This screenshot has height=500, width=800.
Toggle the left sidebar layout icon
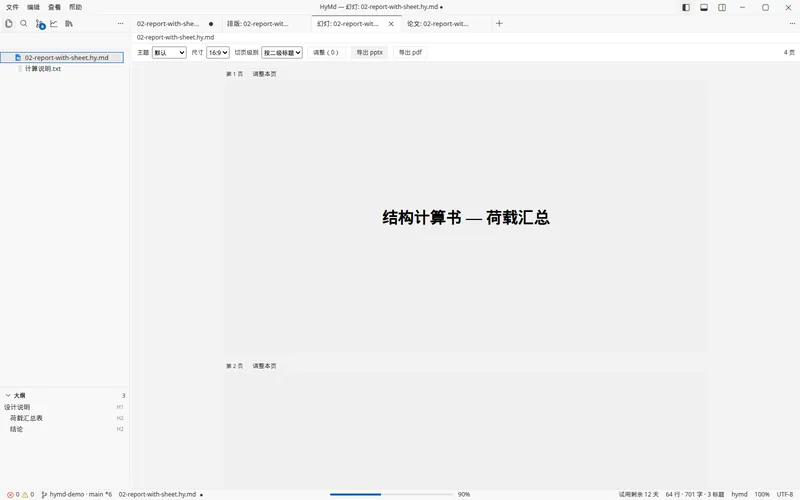(x=686, y=7)
